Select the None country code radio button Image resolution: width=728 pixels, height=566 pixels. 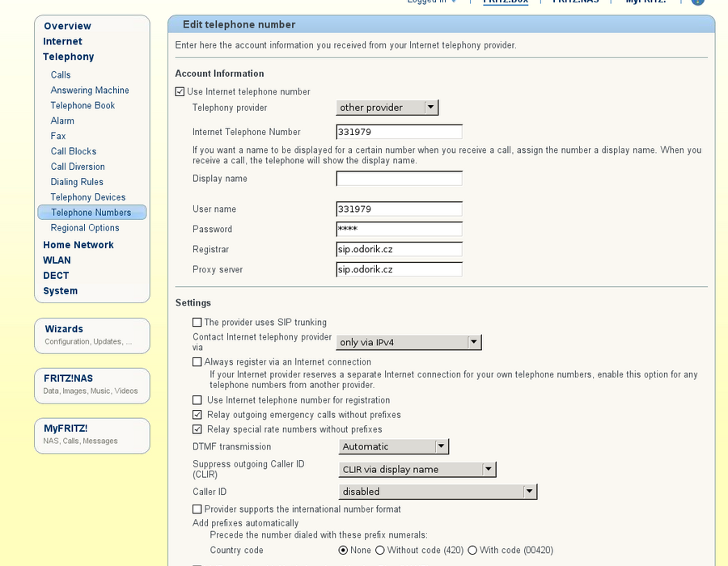(343, 550)
